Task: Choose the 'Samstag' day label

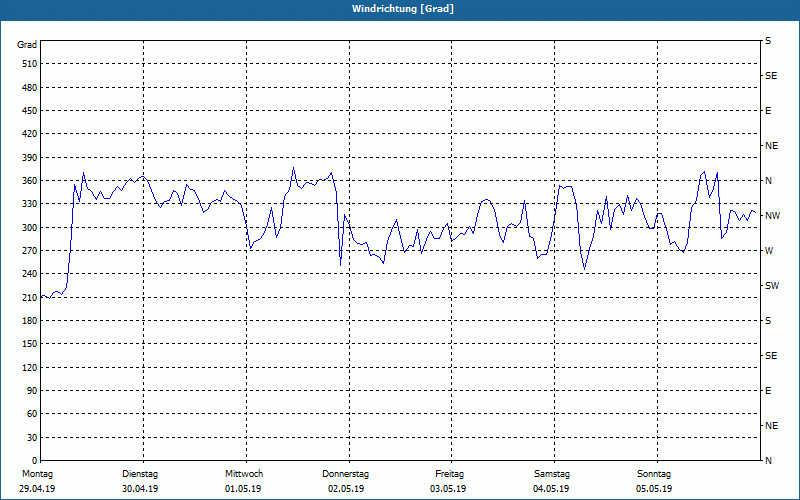Action: (x=552, y=474)
